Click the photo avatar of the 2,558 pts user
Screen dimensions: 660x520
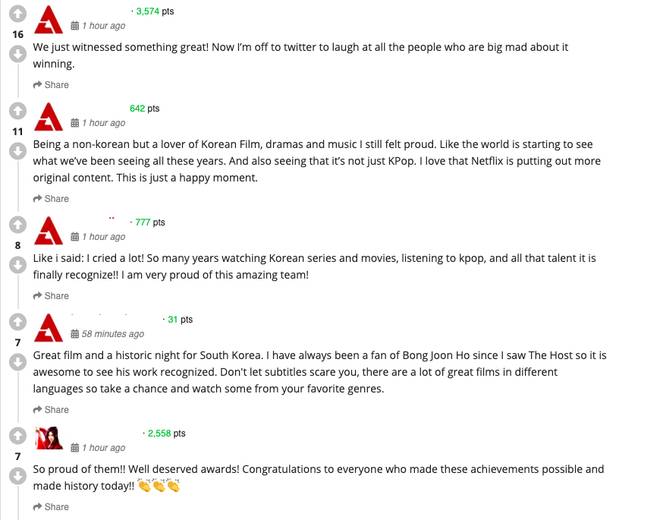(x=49, y=439)
